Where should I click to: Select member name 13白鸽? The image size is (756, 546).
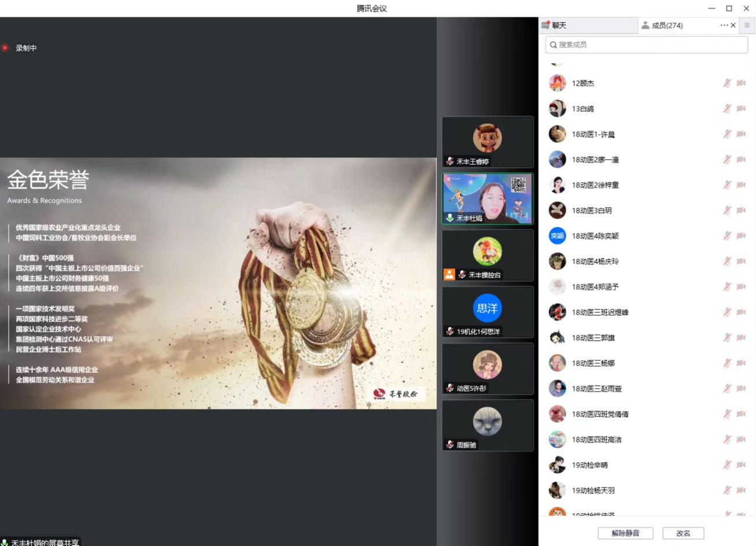point(583,109)
